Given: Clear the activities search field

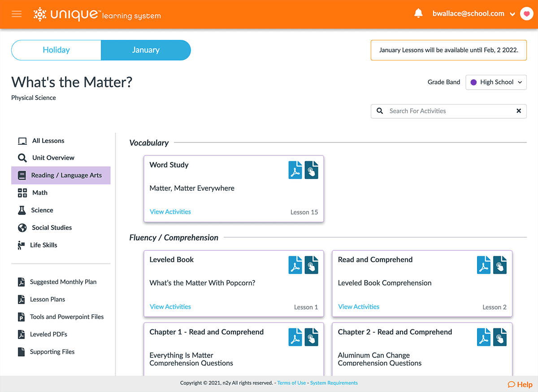Looking at the screenshot, I should [519, 111].
